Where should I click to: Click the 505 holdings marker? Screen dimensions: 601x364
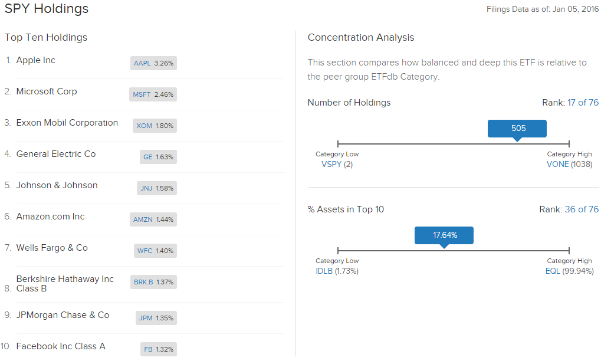tap(517, 128)
